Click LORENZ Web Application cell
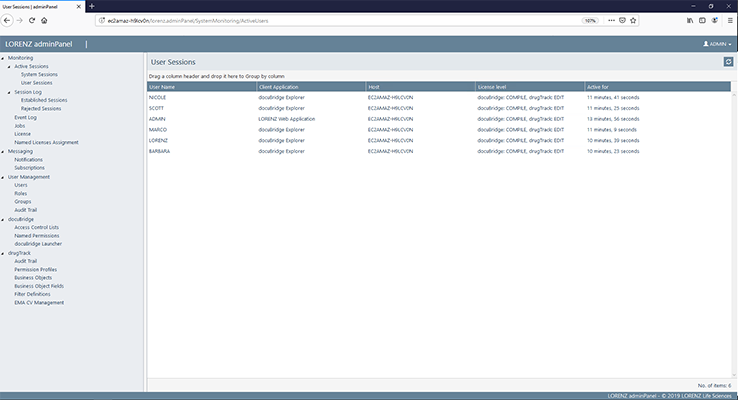 287,119
